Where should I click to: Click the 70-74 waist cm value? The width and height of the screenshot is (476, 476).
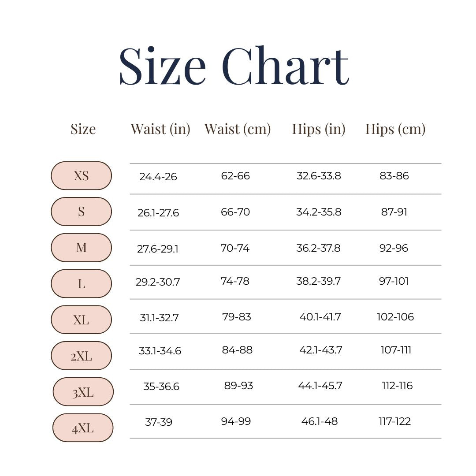pos(235,248)
